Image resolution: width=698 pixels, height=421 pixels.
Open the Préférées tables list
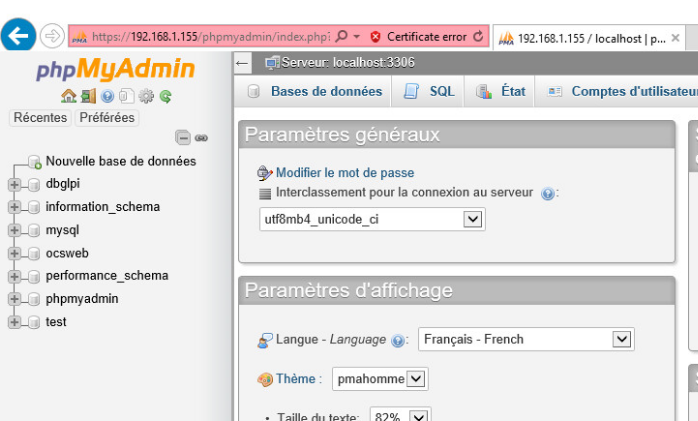(x=107, y=117)
